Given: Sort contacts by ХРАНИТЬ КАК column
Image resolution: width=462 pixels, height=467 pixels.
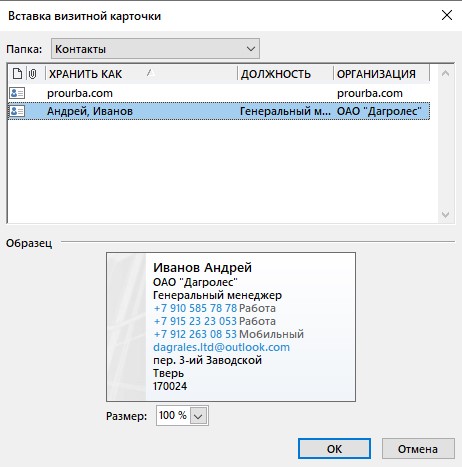Looking at the screenshot, I should click(141, 74).
